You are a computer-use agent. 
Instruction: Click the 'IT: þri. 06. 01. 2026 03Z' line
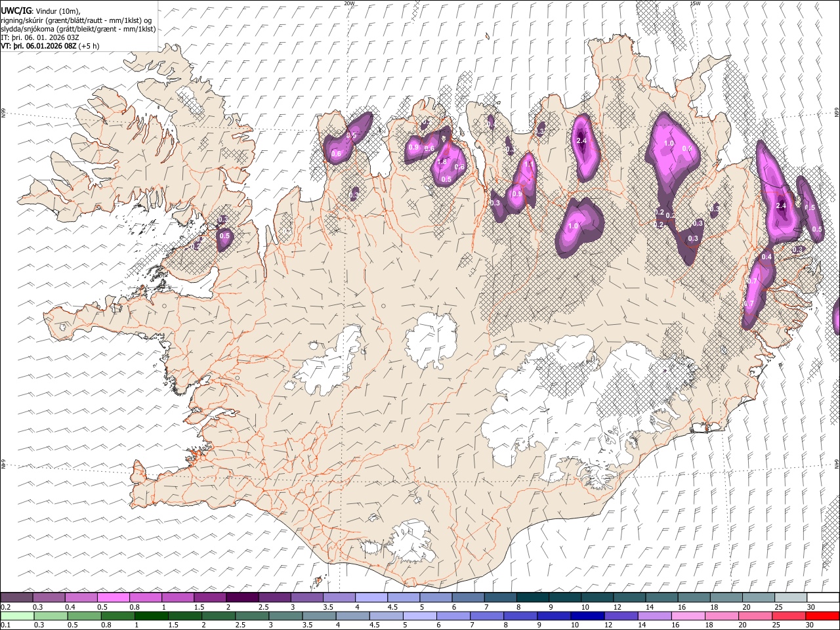click(40, 37)
